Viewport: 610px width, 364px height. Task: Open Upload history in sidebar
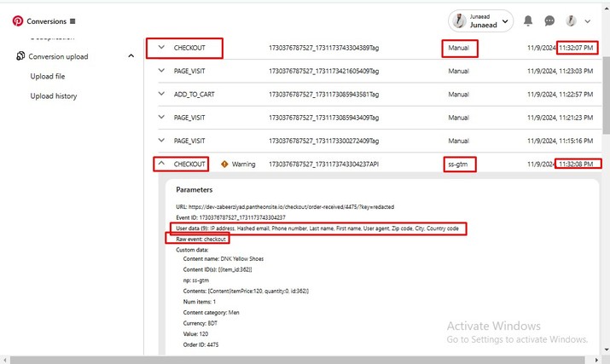point(54,96)
